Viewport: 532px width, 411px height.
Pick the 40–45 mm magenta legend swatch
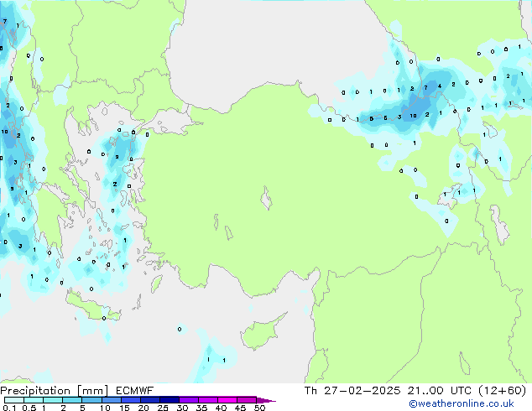(x=227, y=400)
